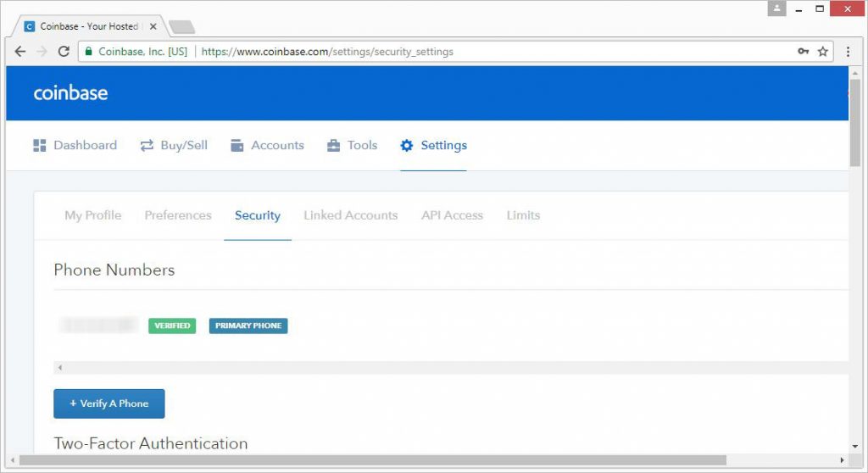Open the Limits tab
This screenshot has width=868, height=473.
click(523, 215)
